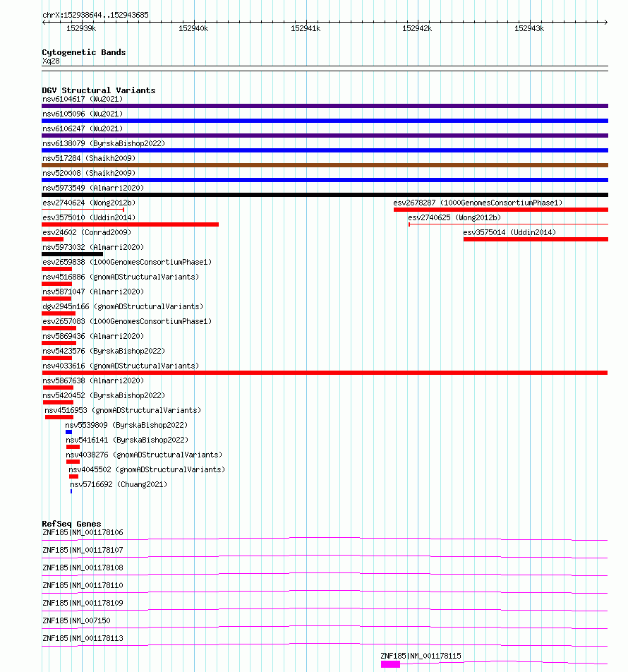The image size is (628, 672).
Task: Select ZNF185|NM_001178108 transcript label
Action: pyautogui.click(x=83, y=568)
